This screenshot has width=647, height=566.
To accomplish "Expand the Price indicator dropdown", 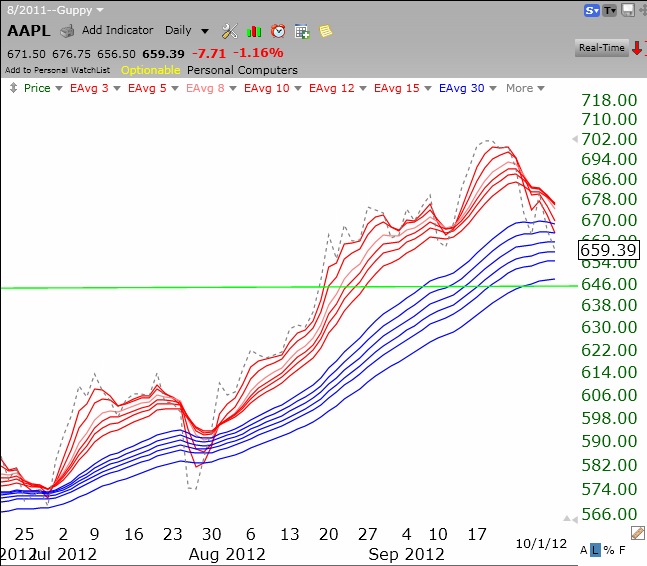I will (59, 88).
